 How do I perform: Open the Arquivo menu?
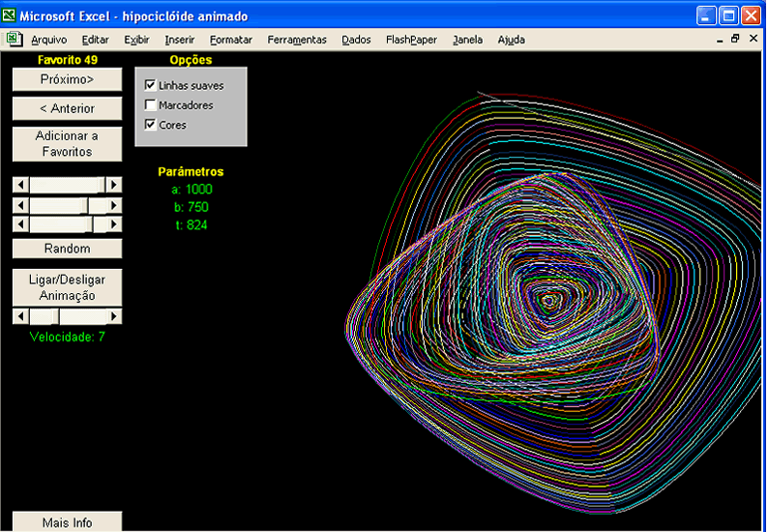(48, 40)
